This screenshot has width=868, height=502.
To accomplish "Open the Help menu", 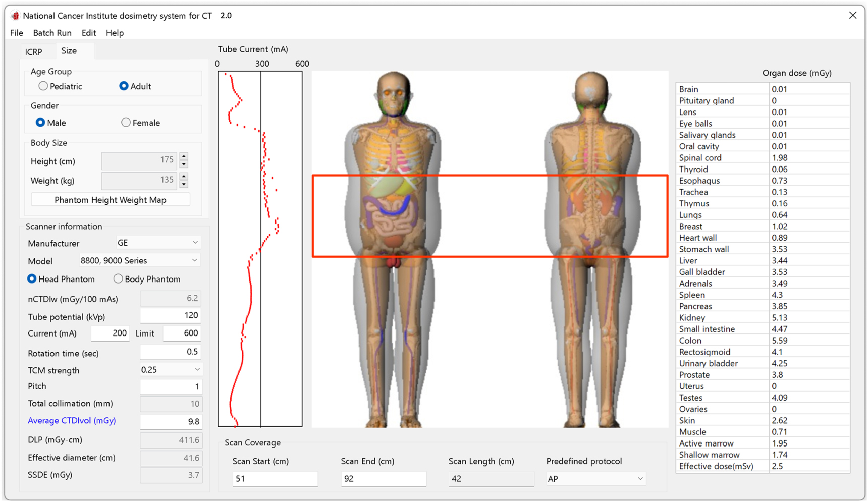I will (115, 33).
